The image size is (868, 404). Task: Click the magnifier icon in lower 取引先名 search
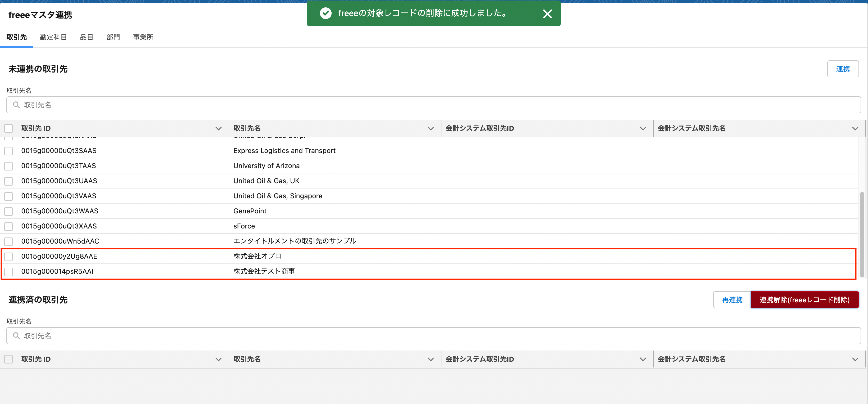16,335
